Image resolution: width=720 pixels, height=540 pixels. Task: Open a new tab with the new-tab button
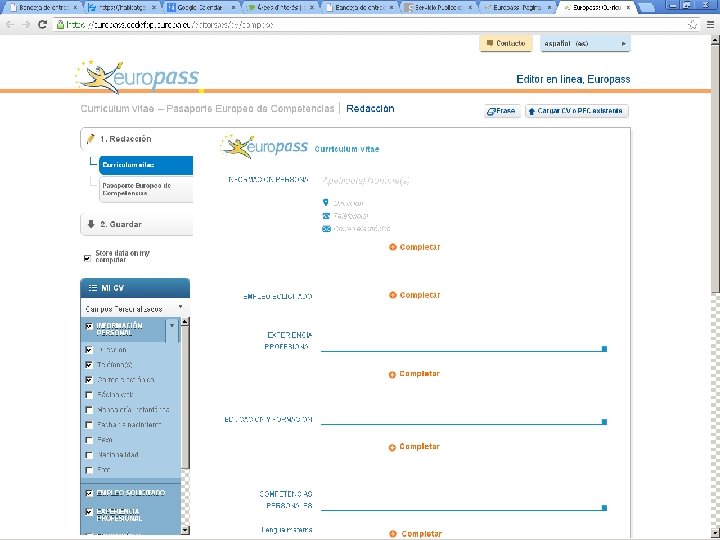647,8
